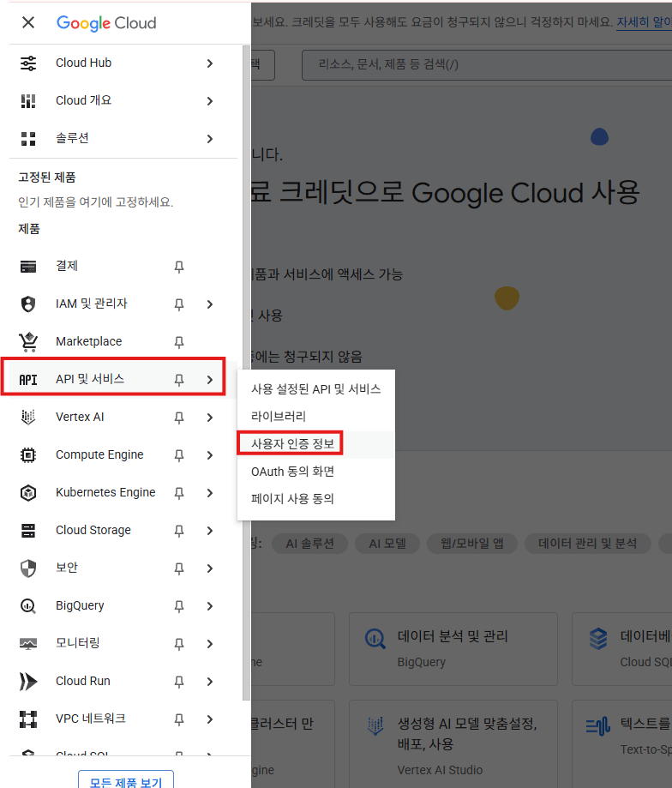Expand the Compute Engine submenu chevron
The width and height of the screenshot is (672, 788).
coord(210,454)
